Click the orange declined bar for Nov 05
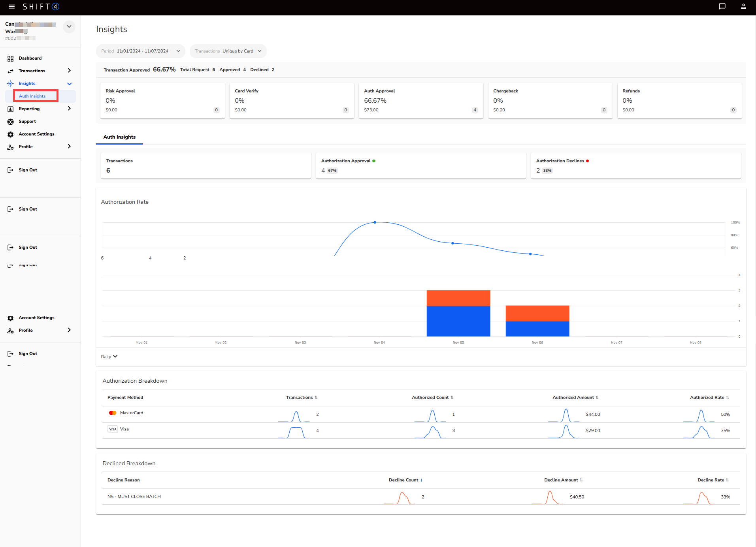756x547 pixels. [458, 298]
